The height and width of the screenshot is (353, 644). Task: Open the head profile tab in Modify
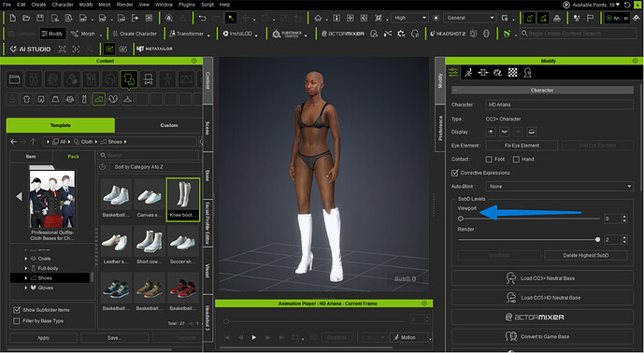click(x=528, y=73)
